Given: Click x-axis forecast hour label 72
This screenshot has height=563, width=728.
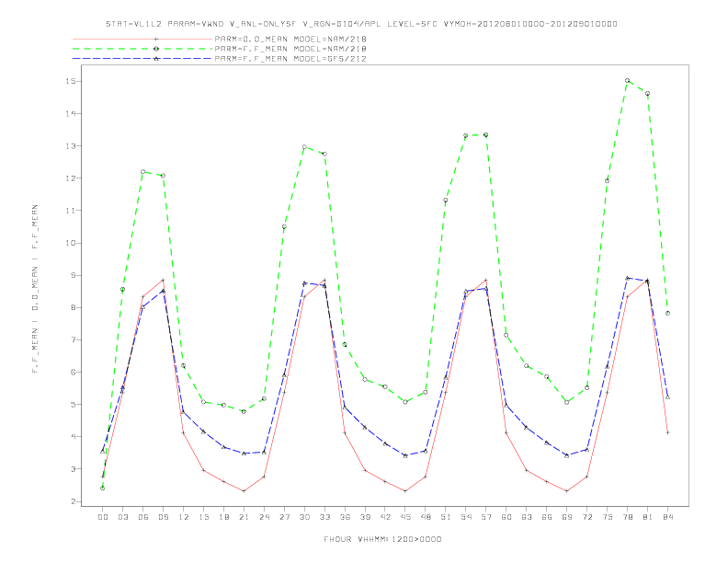Looking at the screenshot, I should click(586, 517).
